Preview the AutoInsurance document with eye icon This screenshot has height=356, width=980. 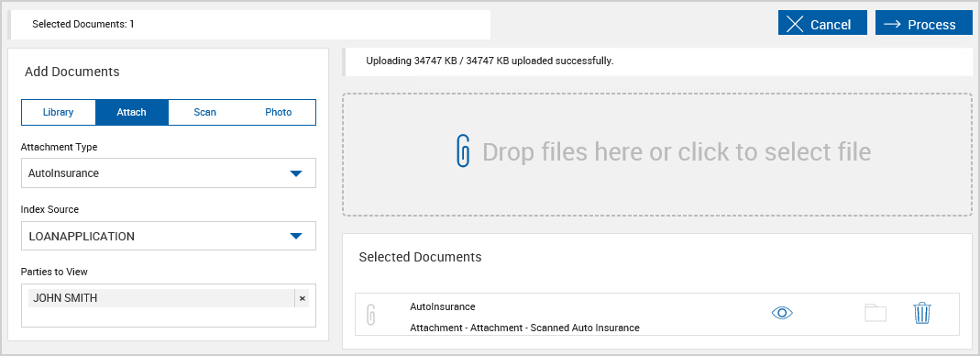782,314
